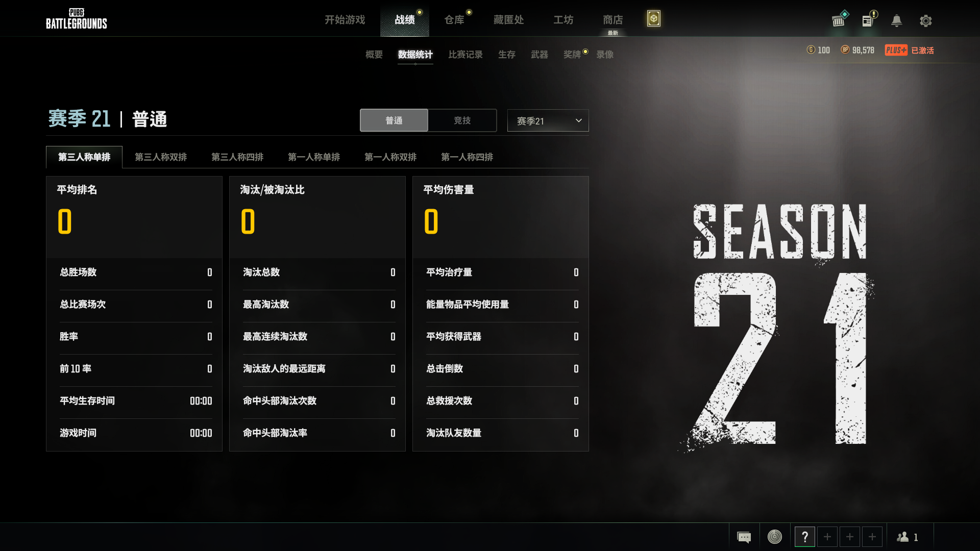The width and height of the screenshot is (980, 551).
Task: Open the 比赛记录 sub-menu
Action: click(x=465, y=55)
